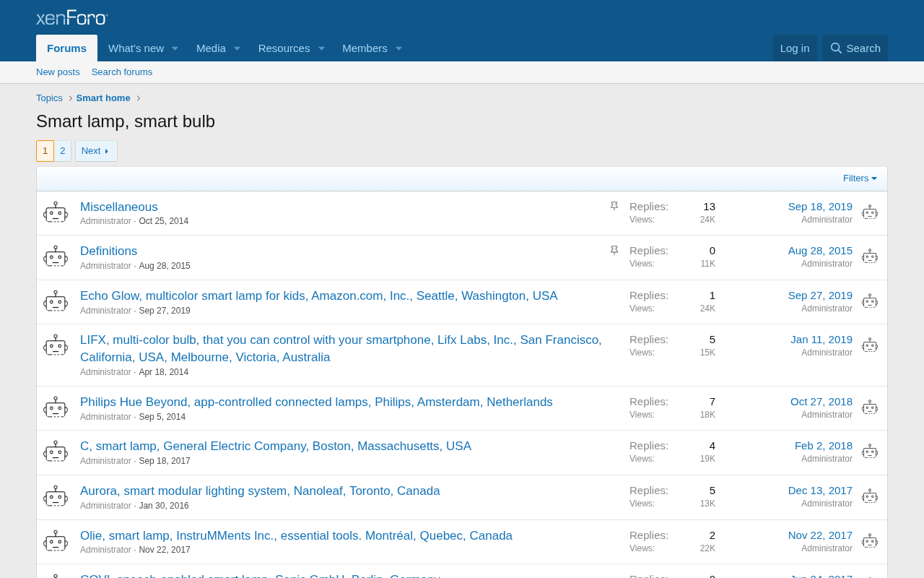Expand the Members dropdown arrow
The image size is (924, 578).
[x=398, y=48]
